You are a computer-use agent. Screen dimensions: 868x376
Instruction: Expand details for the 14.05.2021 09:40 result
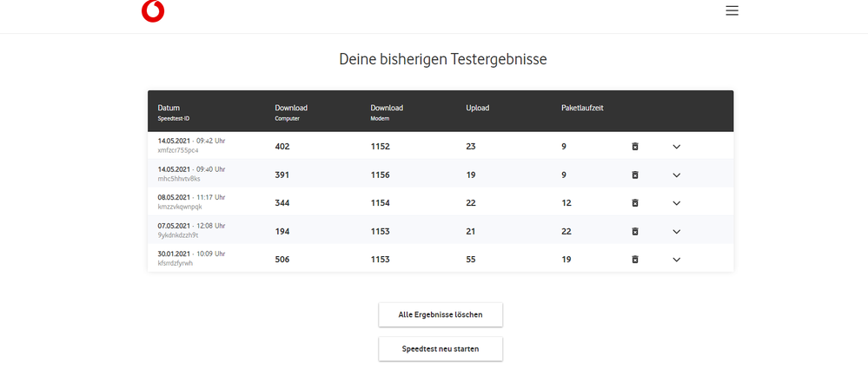coord(676,175)
